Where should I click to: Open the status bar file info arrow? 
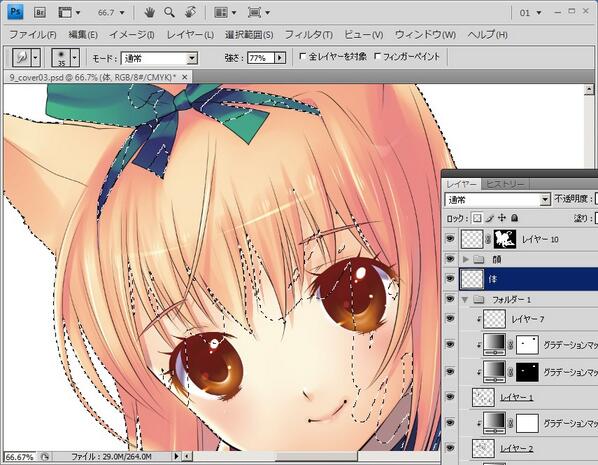(176, 456)
